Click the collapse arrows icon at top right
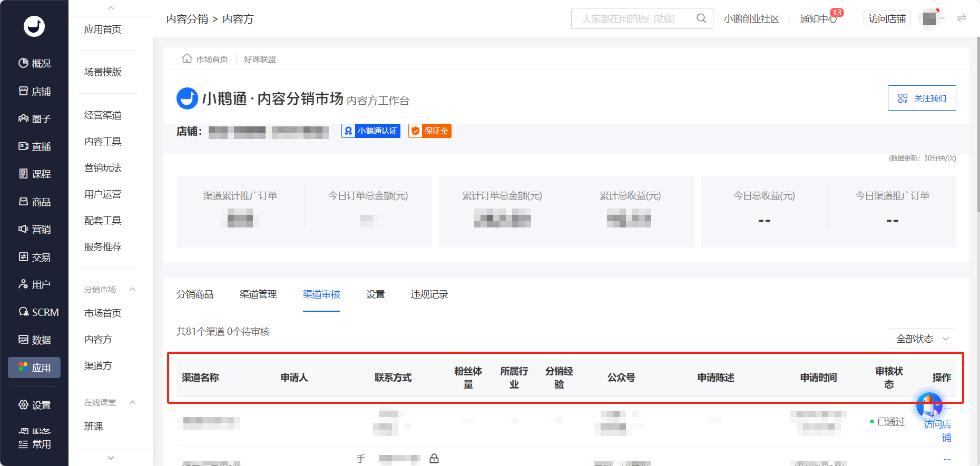Screen dimensions: 980x466 coord(962,18)
